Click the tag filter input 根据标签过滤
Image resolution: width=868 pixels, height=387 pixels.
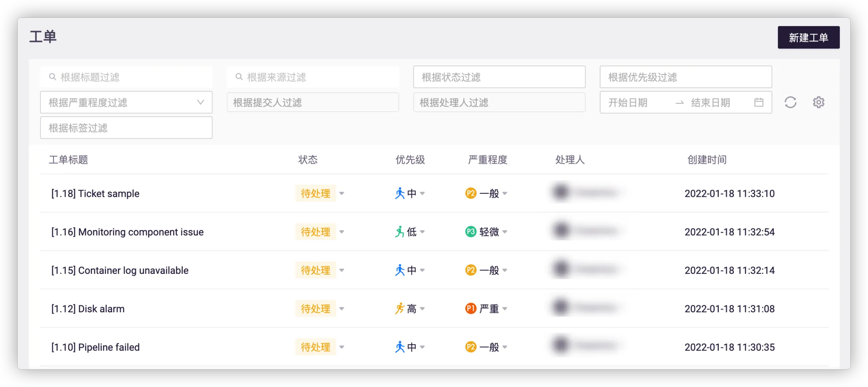[x=126, y=127]
